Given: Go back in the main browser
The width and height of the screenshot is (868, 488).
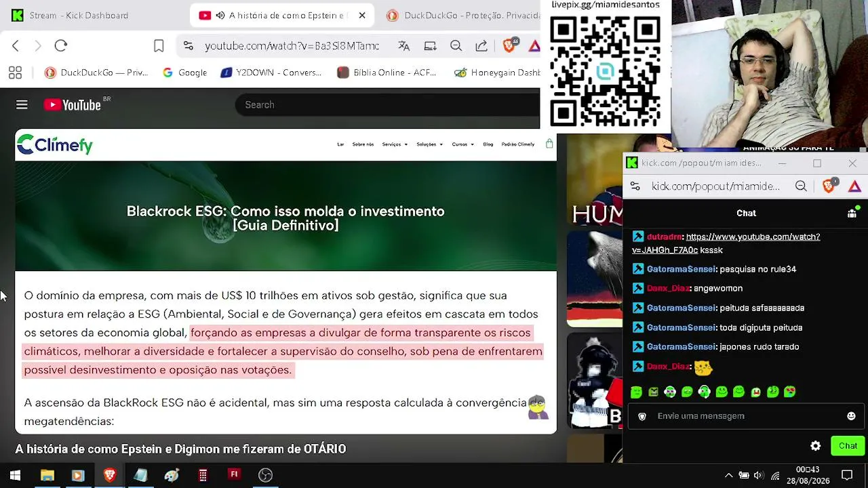Looking at the screenshot, I should 16,45.
